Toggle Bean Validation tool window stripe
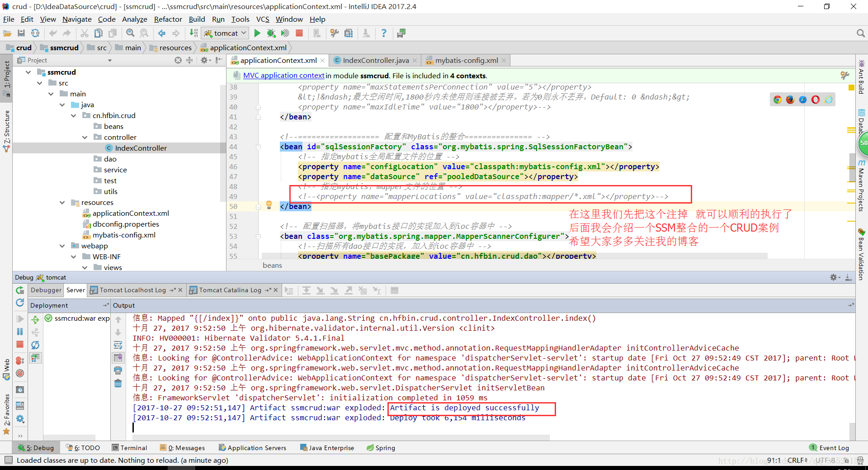The width and height of the screenshot is (868, 470). [x=861, y=255]
